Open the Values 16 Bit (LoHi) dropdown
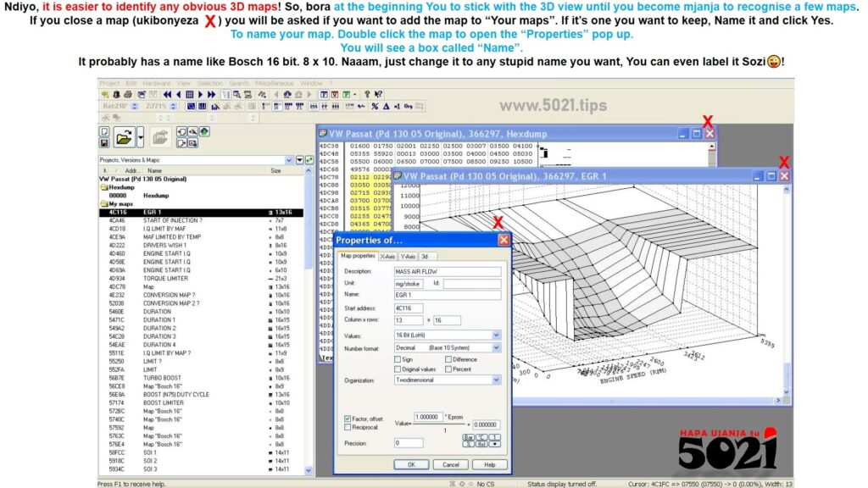The image size is (868, 488). tap(496, 335)
